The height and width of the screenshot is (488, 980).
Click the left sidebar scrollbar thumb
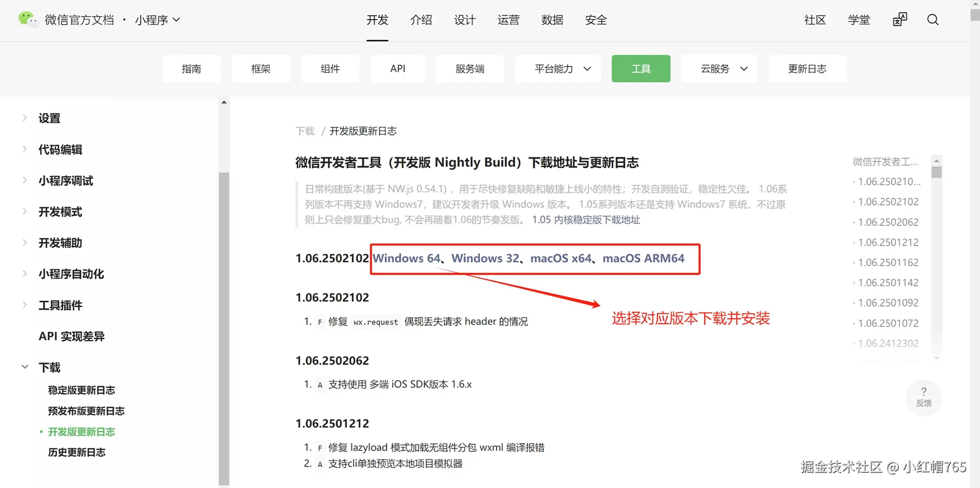[224, 329]
